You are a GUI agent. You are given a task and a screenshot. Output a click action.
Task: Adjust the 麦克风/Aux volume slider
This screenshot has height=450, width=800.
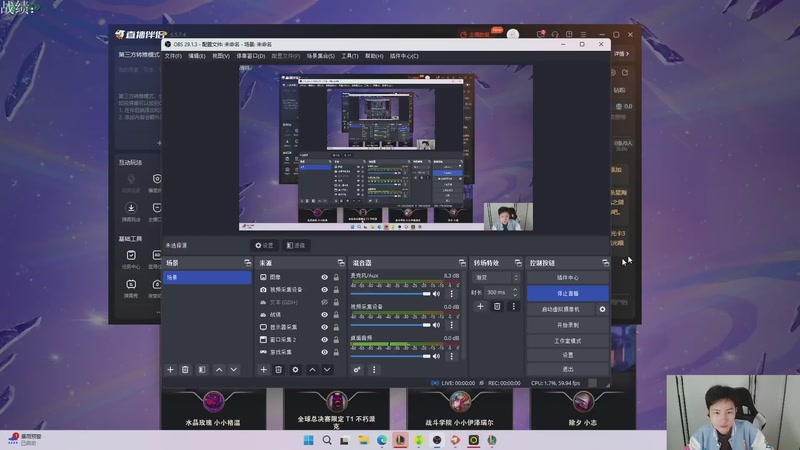pos(391,294)
